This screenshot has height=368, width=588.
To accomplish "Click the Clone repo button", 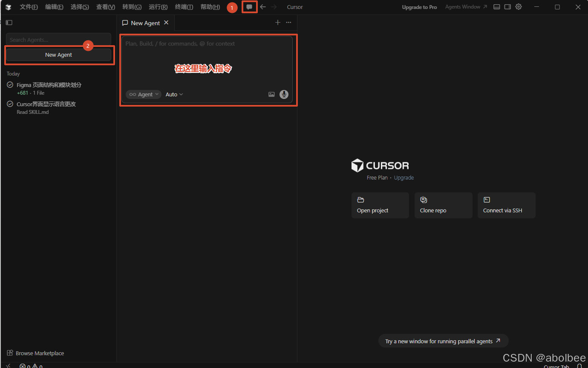I will 443,205.
